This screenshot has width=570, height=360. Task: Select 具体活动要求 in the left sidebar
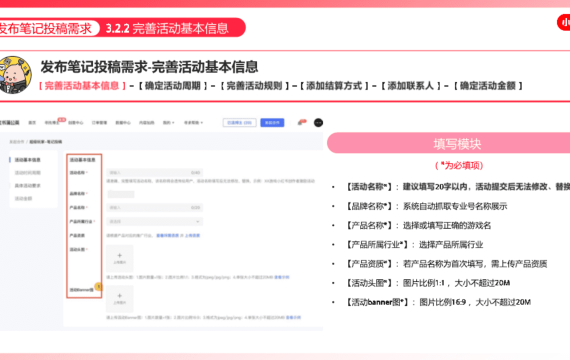click(28, 185)
